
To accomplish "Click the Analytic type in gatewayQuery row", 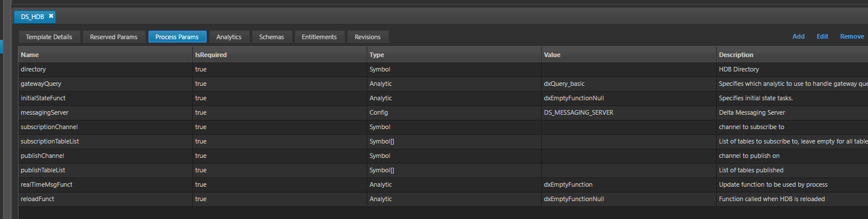I will tap(381, 84).
